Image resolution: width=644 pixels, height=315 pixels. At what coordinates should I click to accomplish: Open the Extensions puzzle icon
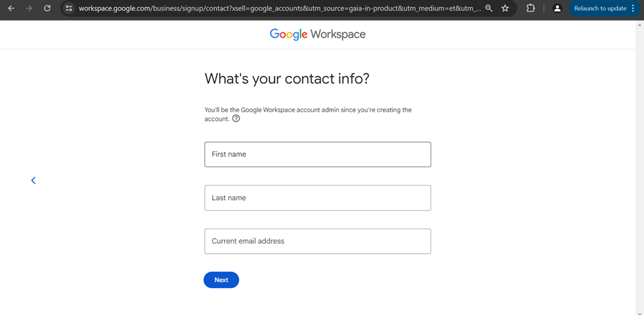coord(530,8)
